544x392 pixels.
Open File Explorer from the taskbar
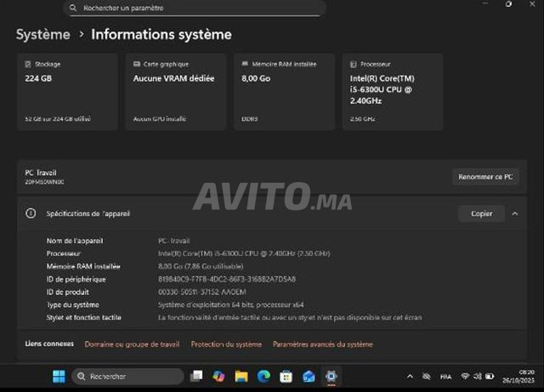[x=241, y=376]
